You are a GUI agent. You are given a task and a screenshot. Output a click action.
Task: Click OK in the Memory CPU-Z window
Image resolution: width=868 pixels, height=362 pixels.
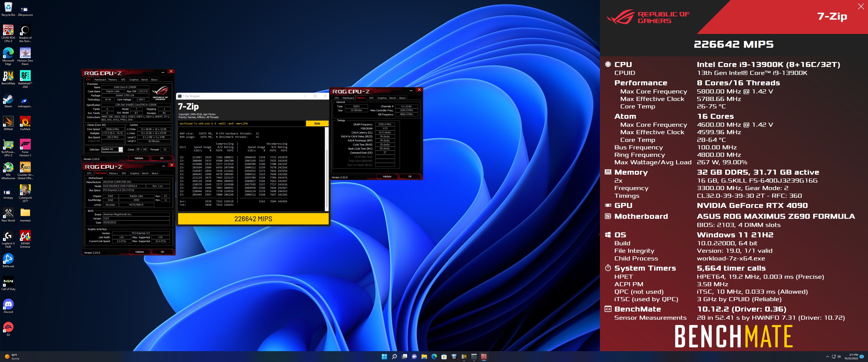coord(410,176)
